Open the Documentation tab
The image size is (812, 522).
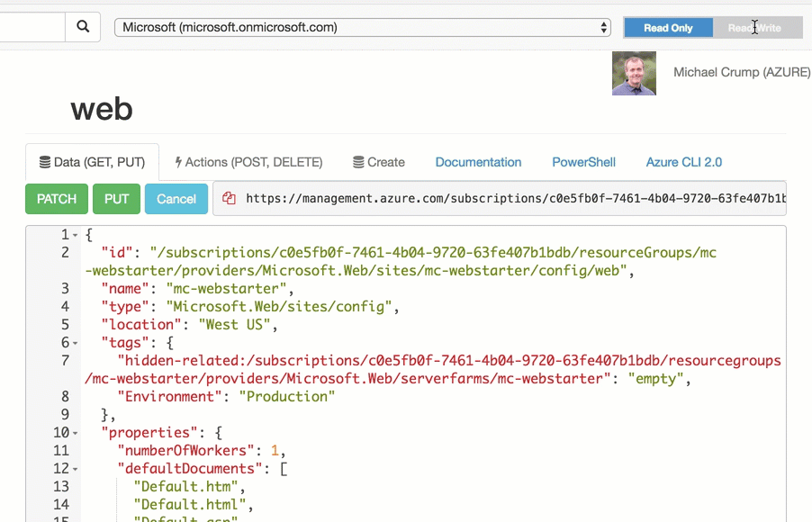point(478,162)
